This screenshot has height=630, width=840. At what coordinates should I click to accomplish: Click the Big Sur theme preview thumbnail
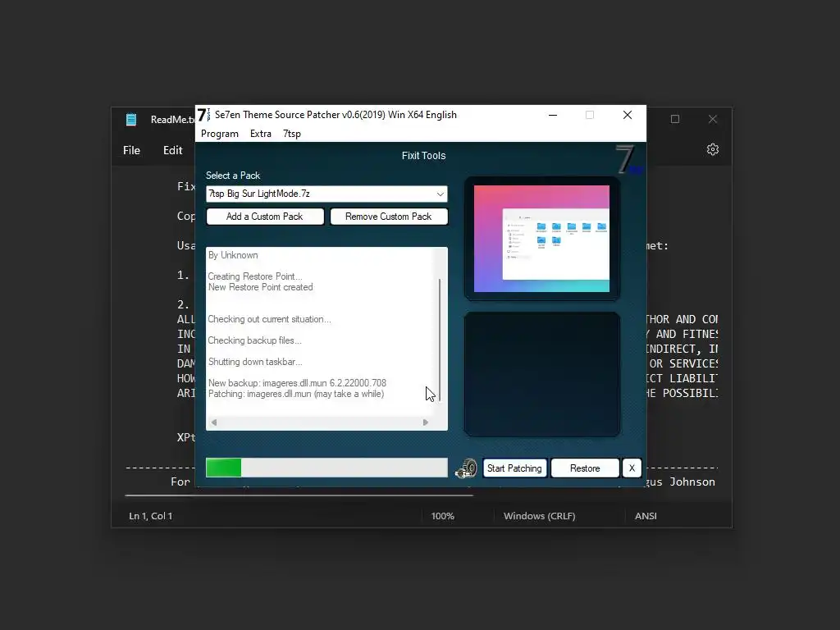(541, 239)
